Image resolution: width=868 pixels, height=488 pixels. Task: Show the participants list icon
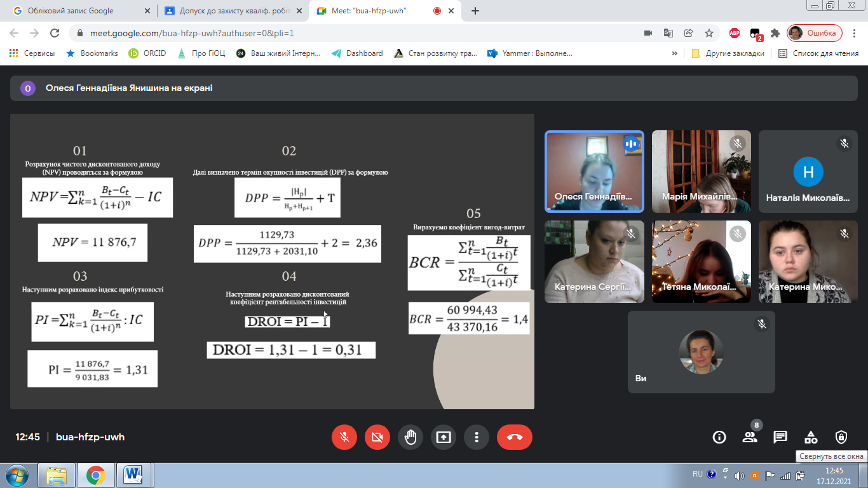(x=750, y=437)
